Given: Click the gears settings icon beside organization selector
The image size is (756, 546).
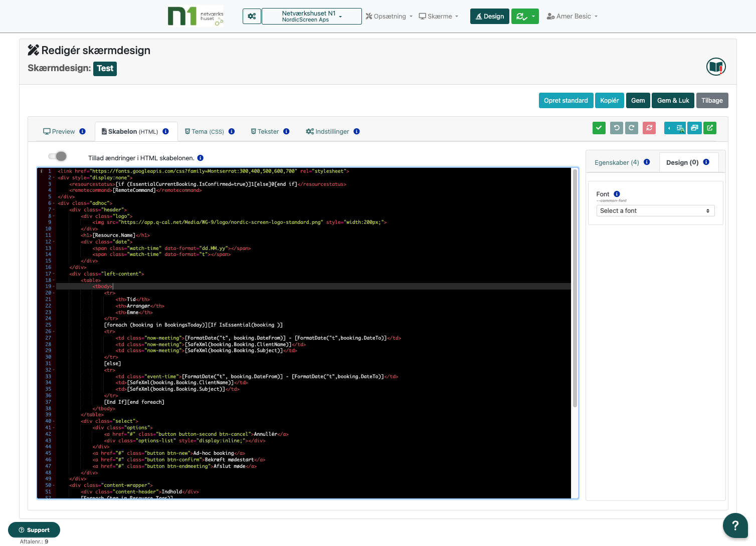Looking at the screenshot, I should point(252,16).
